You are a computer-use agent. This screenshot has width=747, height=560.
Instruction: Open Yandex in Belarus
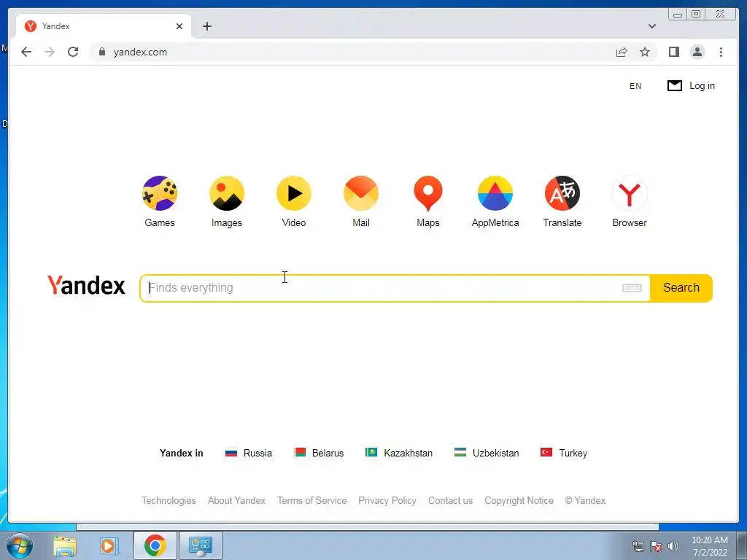320,453
